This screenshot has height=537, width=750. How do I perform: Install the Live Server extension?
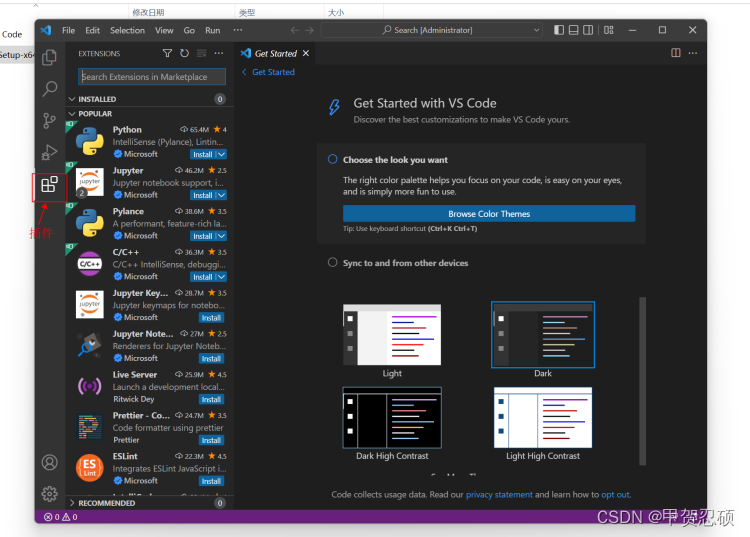pyautogui.click(x=211, y=399)
